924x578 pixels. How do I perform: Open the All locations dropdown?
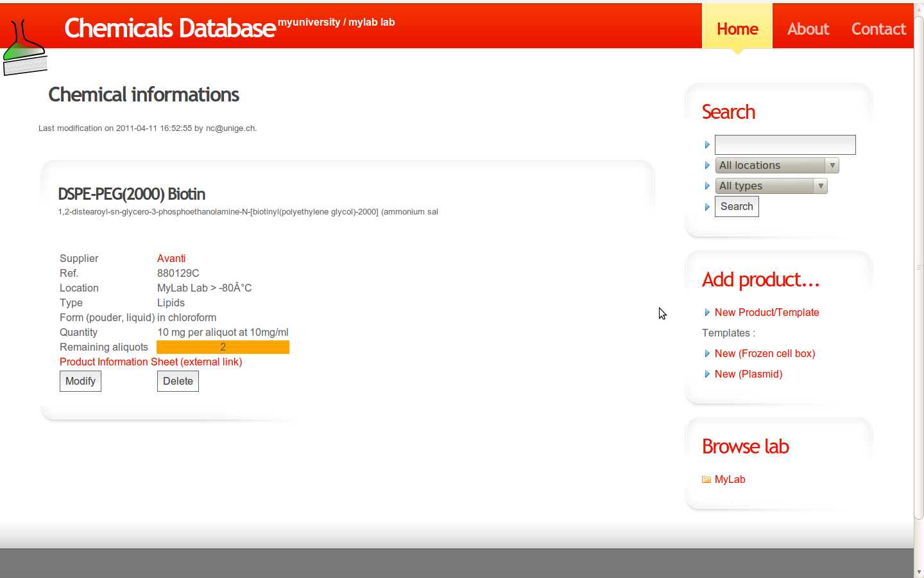pos(832,165)
